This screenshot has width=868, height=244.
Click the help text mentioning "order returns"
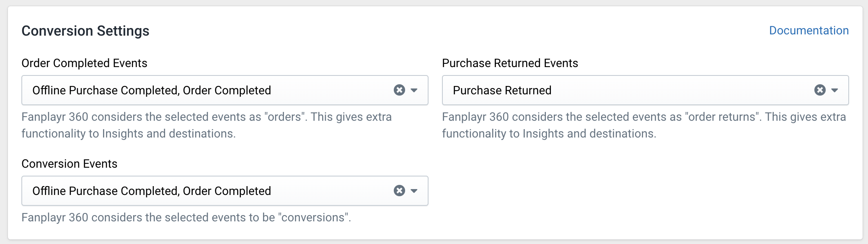pyautogui.click(x=644, y=125)
